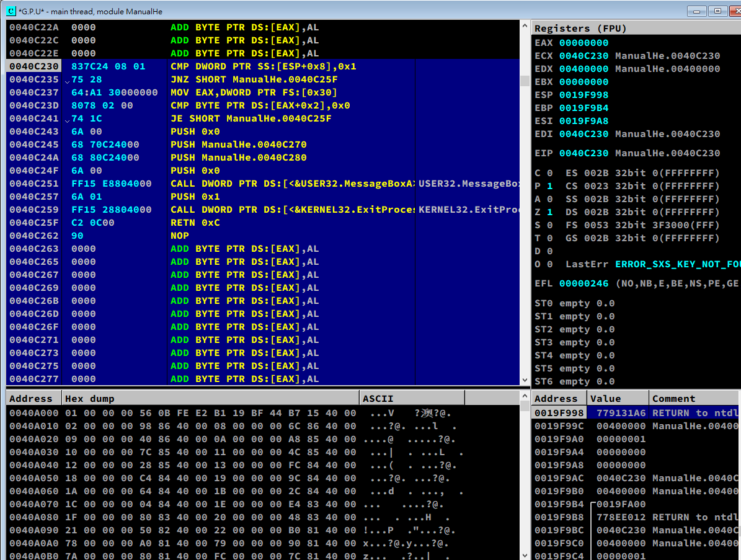Click the Comment column header in stack

coord(693,398)
